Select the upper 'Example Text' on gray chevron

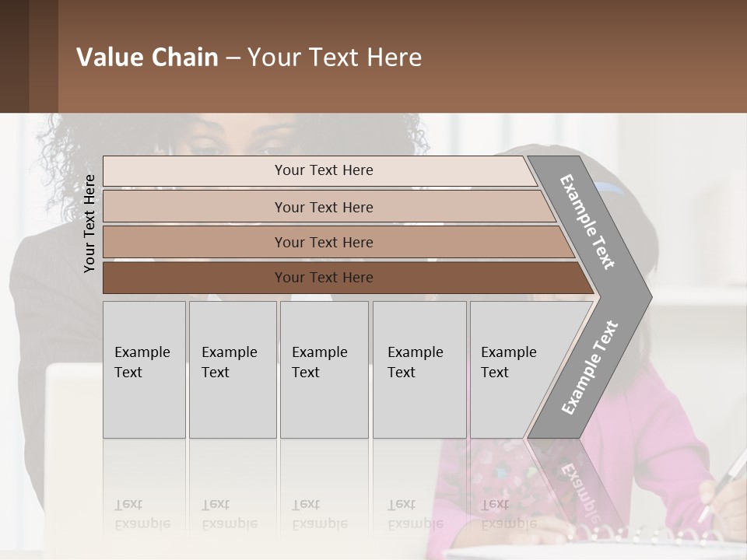(587, 222)
